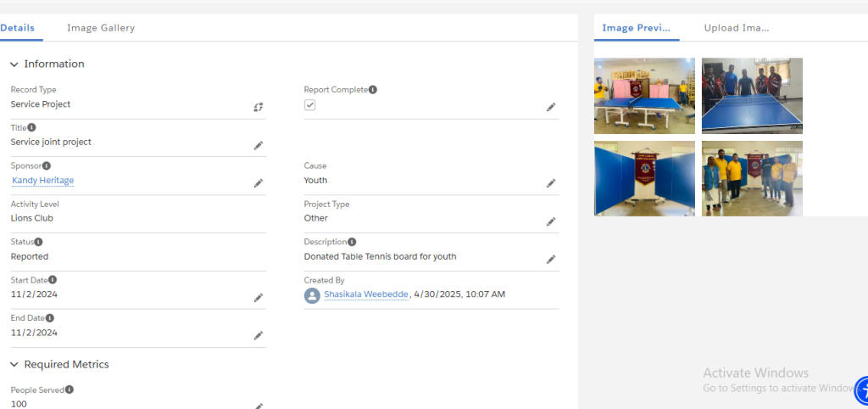The height and width of the screenshot is (409, 868).
Task: Select the 'Service Project' record type value
Action: [x=41, y=104]
